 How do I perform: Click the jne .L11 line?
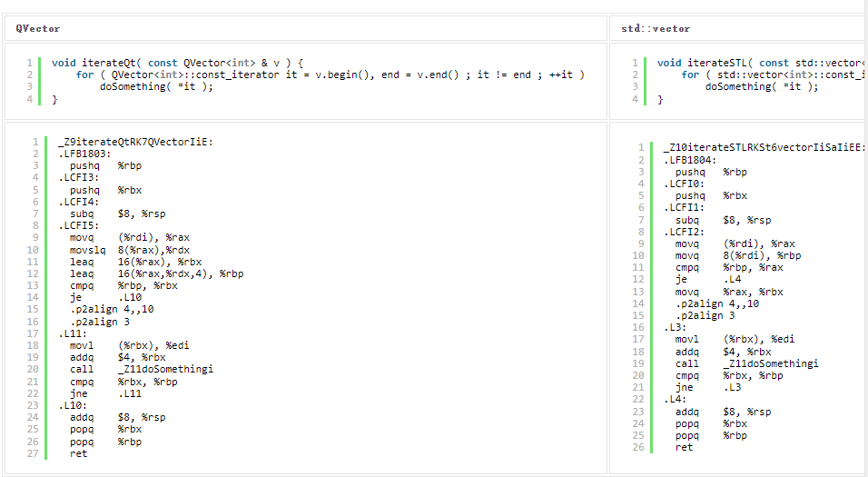coord(105,393)
